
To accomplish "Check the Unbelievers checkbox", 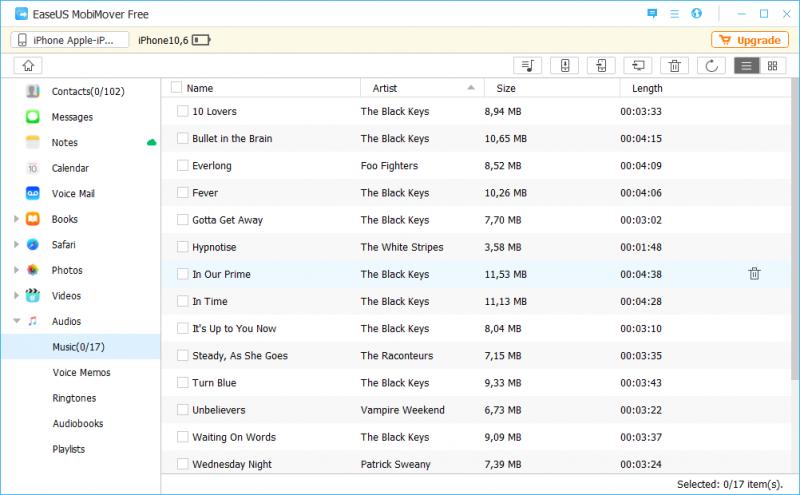I will coord(182,409).
